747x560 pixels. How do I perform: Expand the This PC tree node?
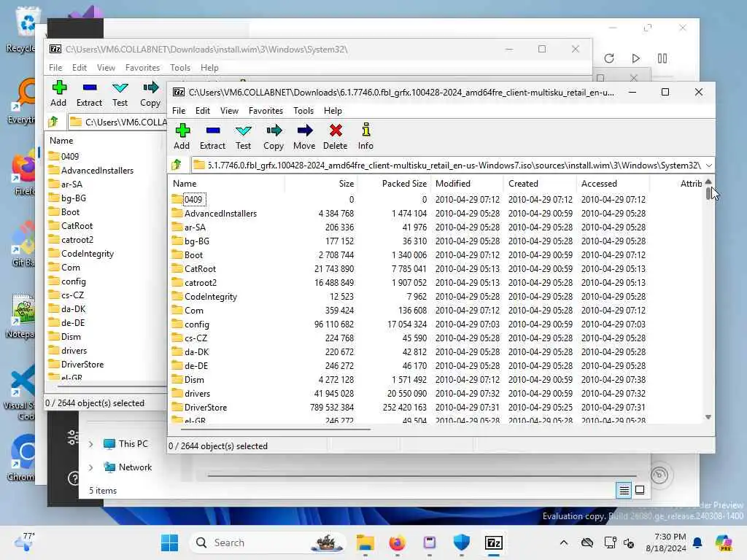[90, 444]
